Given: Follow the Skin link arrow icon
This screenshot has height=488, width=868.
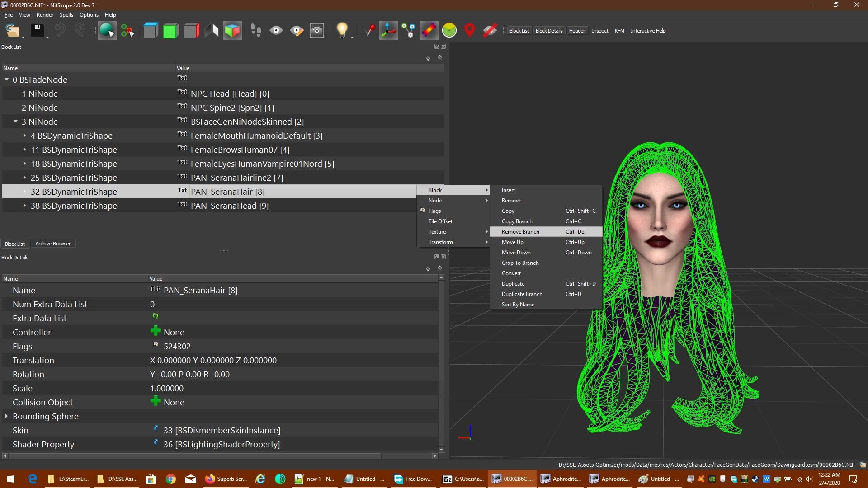Looking at the screenshot, I should coord(156,428).
